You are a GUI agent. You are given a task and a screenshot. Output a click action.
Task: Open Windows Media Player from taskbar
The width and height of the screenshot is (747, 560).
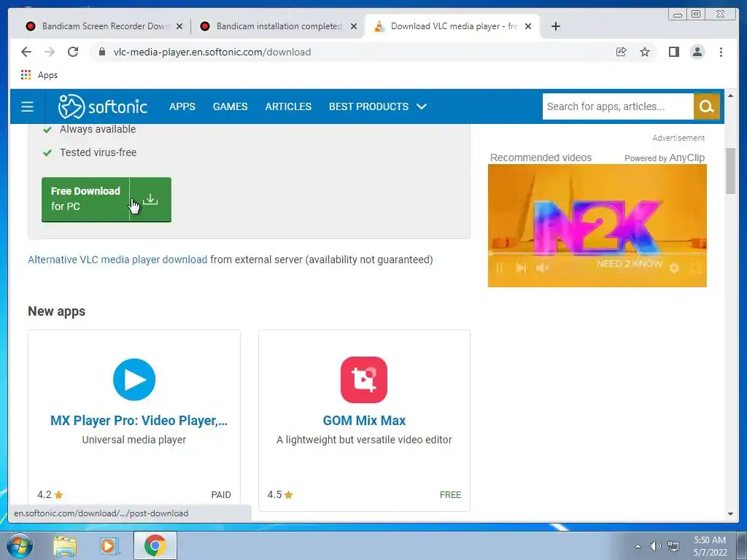tap(109, 546)
